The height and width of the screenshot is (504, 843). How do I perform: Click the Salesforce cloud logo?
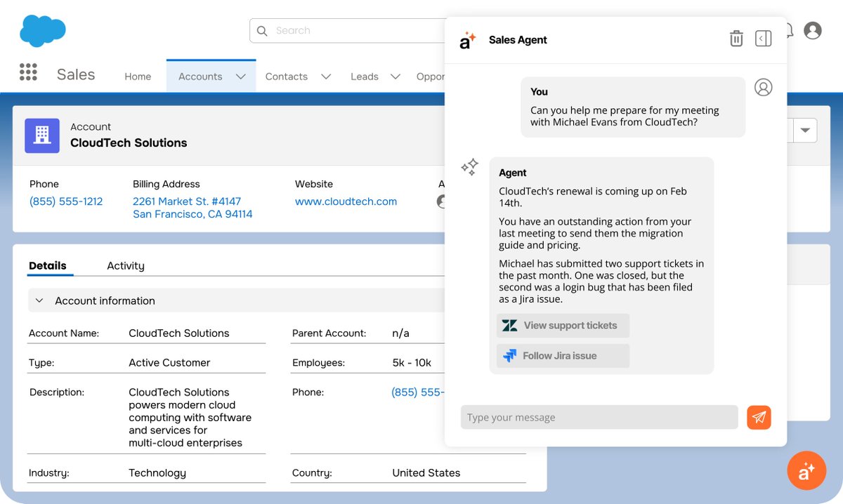tap(43, 30)
